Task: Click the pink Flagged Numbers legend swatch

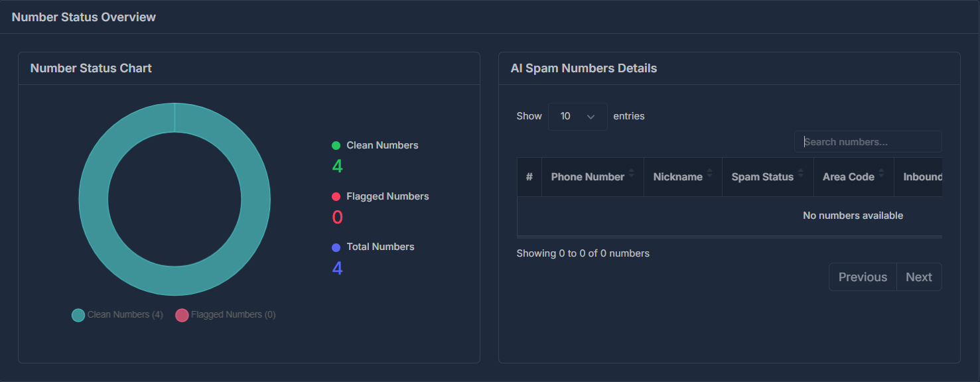Action: [182, 315]
